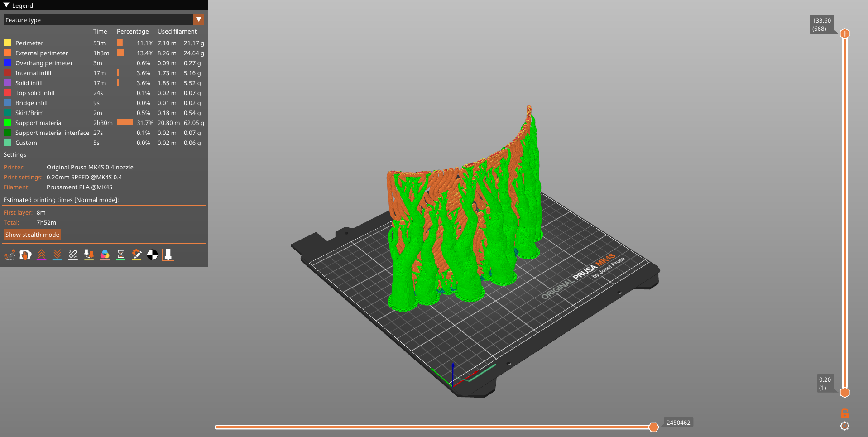Click the layer slider lock icon
Screen dimensions: 868x437
(x=844, y=413)
